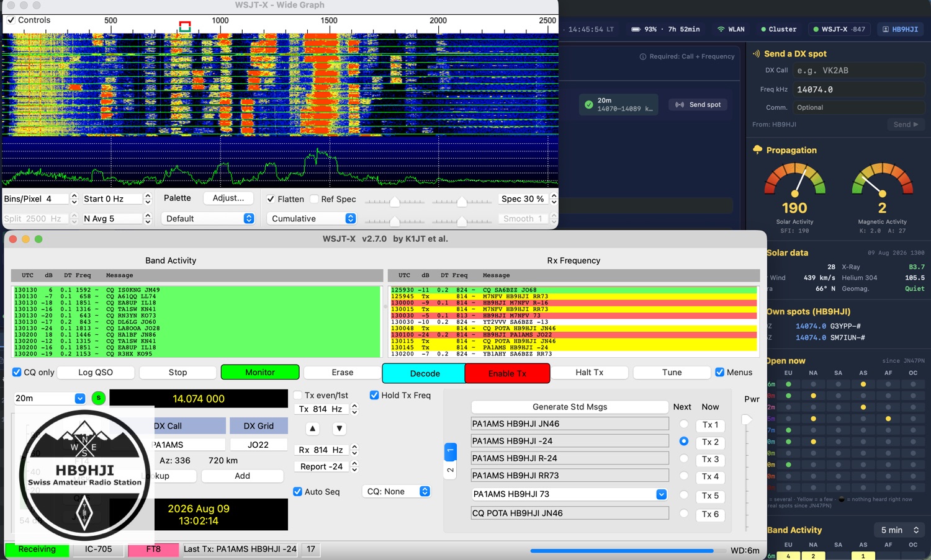Viewport: 931px width, 560px height.
Task: Open the 5 min Band Activity interval selector
Action: coord(899,530)
